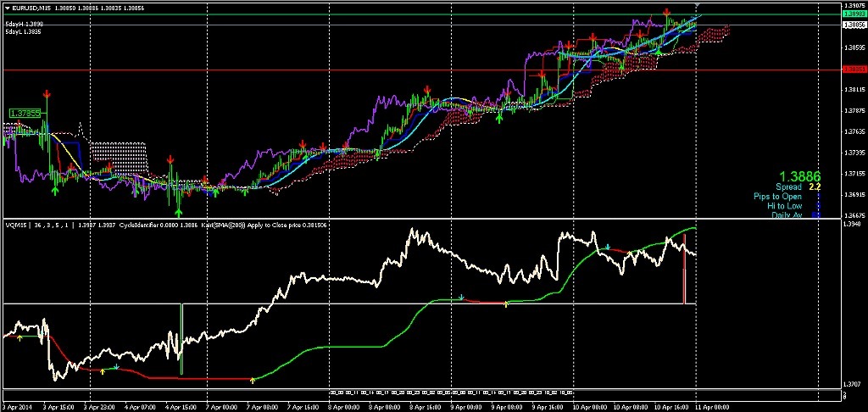
Task: Click the 10 Apr 08:00 time label
Action: point(629,406)
